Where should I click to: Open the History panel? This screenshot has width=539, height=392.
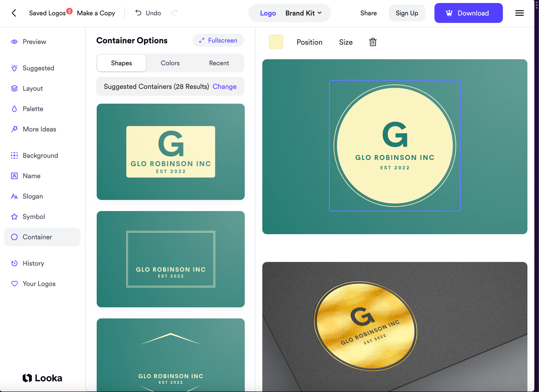click(34, 263)
